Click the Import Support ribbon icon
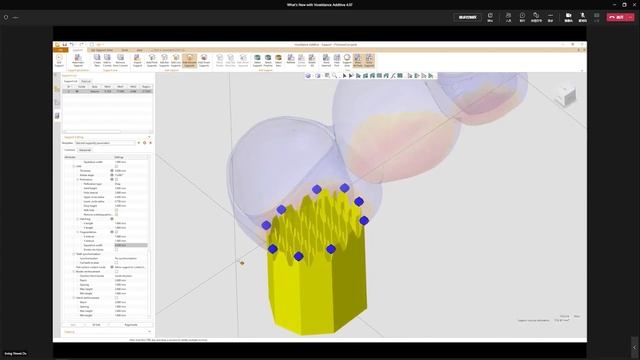This screenshot has height=360, width=640. click(138, 60)
